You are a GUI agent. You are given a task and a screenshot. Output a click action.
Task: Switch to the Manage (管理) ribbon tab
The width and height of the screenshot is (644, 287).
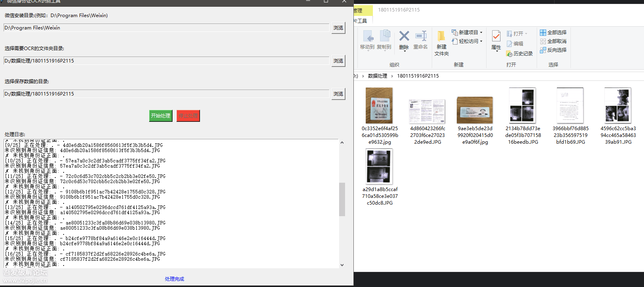[x=359, y=10]
